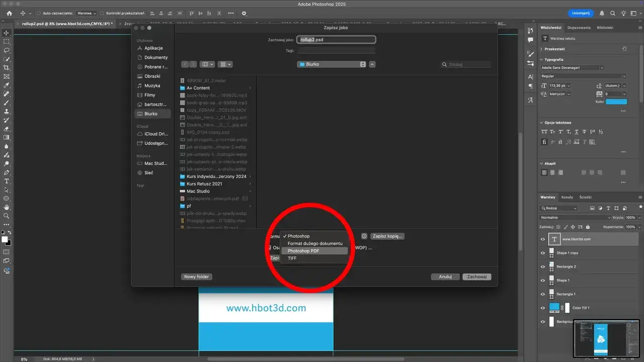Click the Zapisz kopię button
This screenshot has width=644, height=362.
[x=386, y=236]
